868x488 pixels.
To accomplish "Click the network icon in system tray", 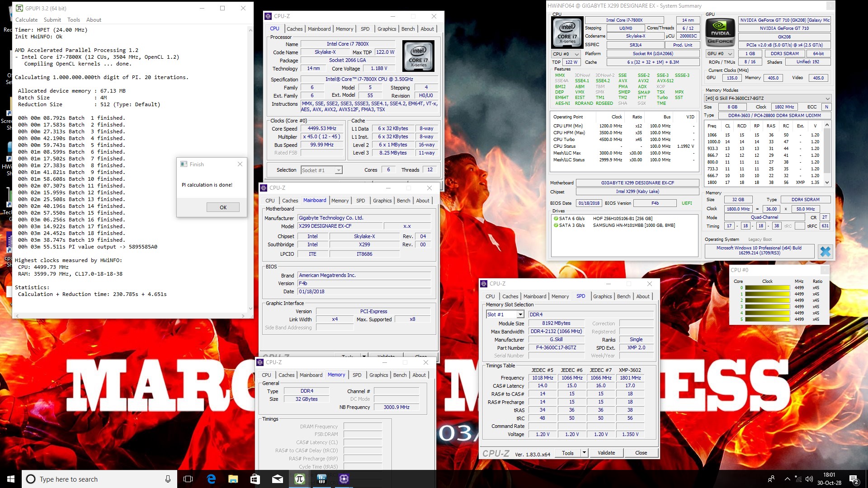I will point(798,479).
